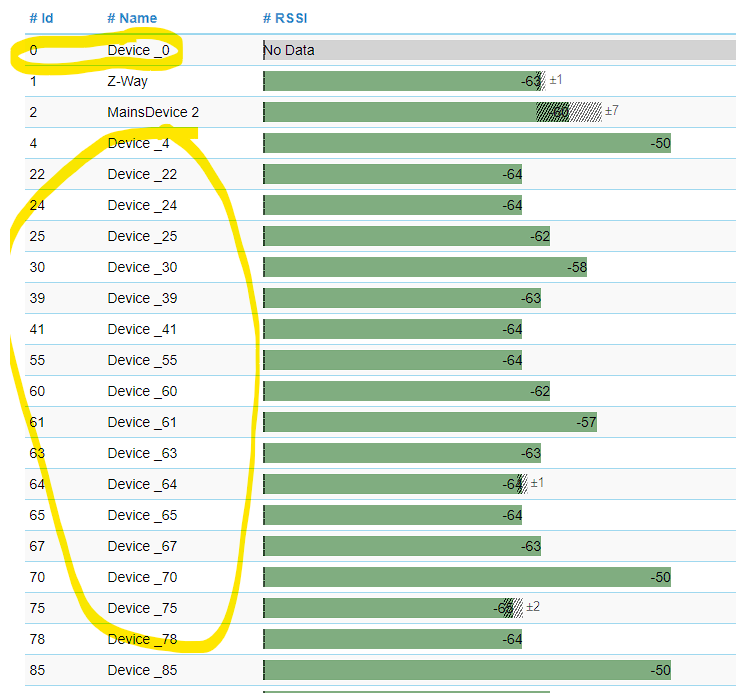The image size is (736, 693).
Task: Select MainsDevice 2 in the name column
Action: point(153,112)
